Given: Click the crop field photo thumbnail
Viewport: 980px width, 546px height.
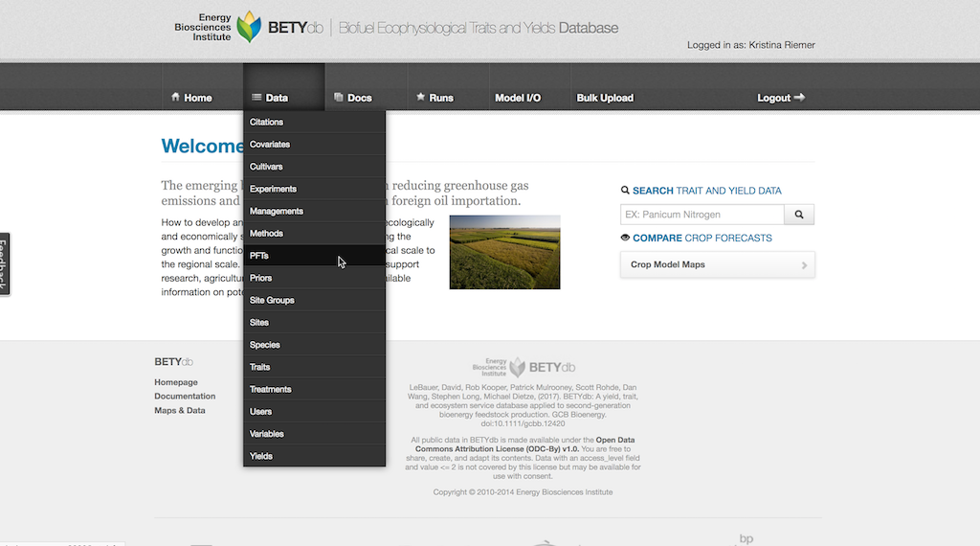Looking at the screenshot, I should [504, 252].
